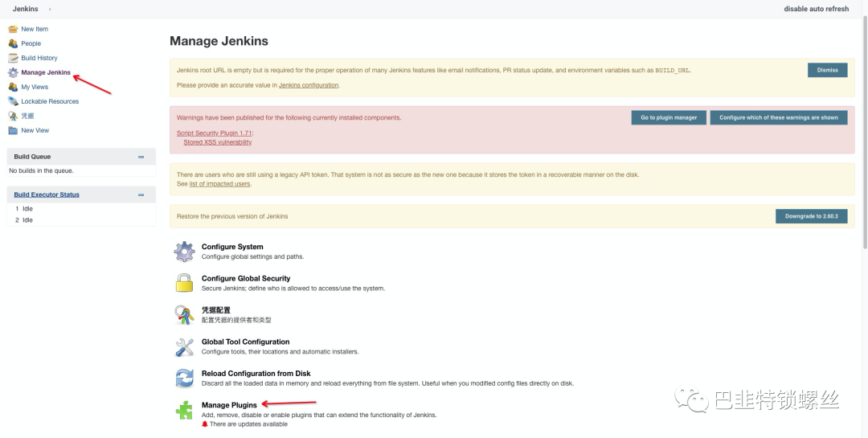Click Go to plugin manager button
This screenshot has width=868, height=438.
click(669, 117)
